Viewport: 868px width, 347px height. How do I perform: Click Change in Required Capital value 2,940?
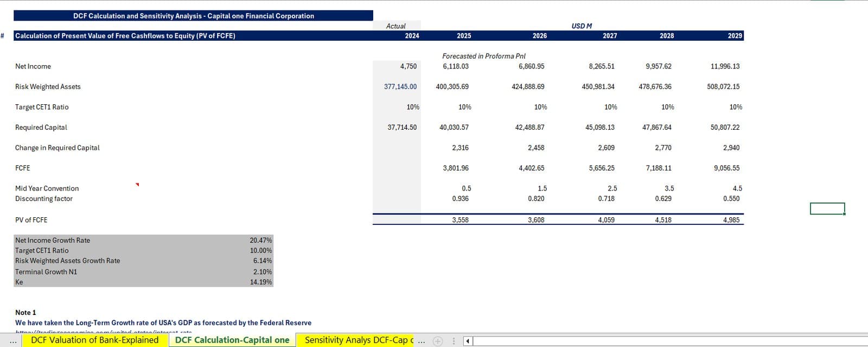731,148
